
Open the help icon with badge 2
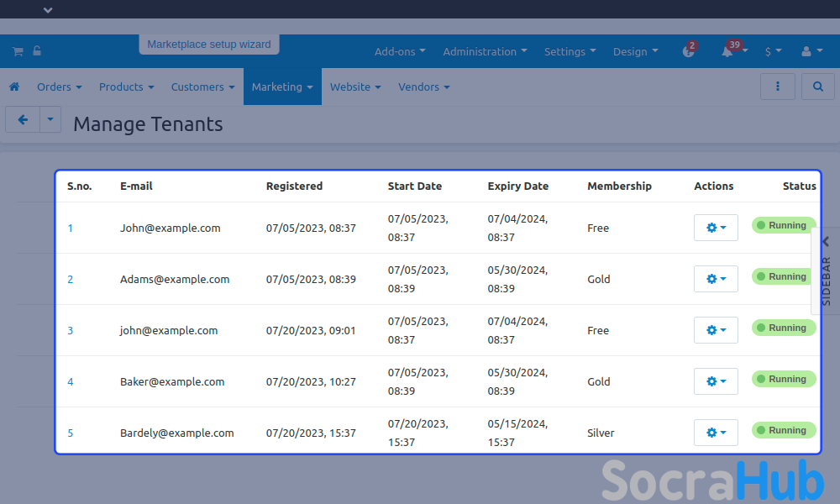(x=689, y=51)
